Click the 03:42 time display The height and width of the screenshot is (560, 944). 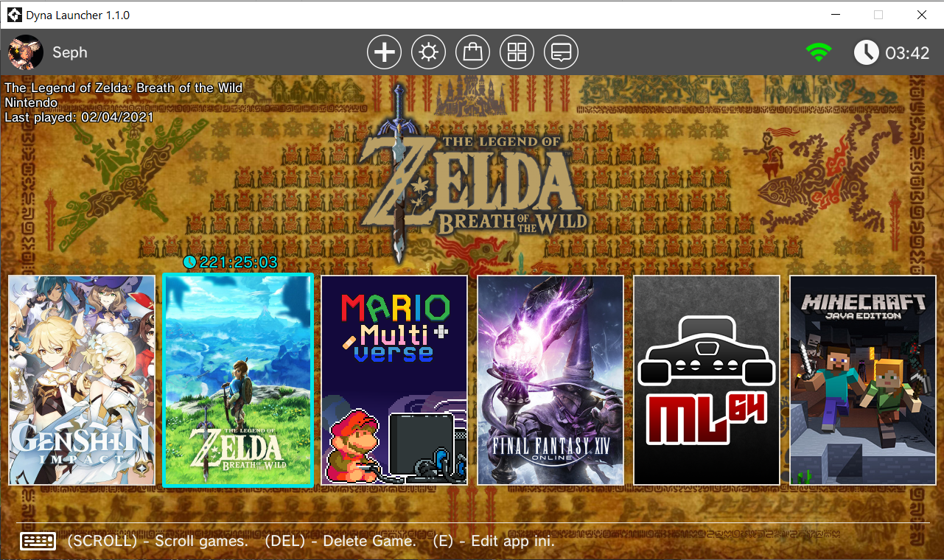point(907,53)
